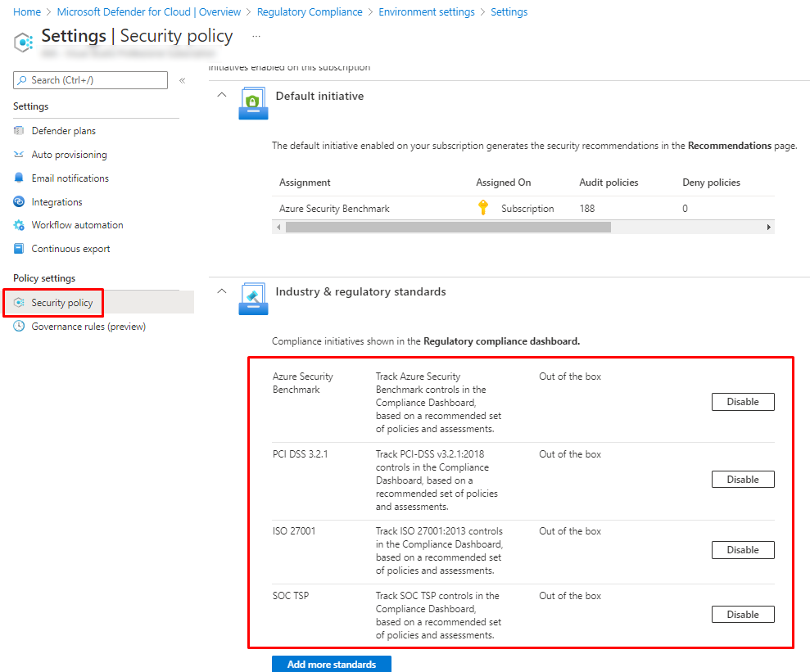Open the ellipsis menu beside page title
The image size is (810, 672).
click(x=256, y=37)
